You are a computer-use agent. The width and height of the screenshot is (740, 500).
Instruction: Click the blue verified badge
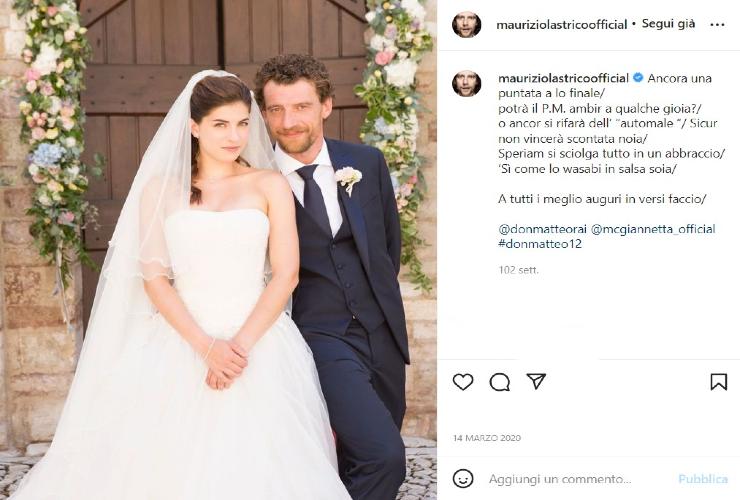click(638, 78)
